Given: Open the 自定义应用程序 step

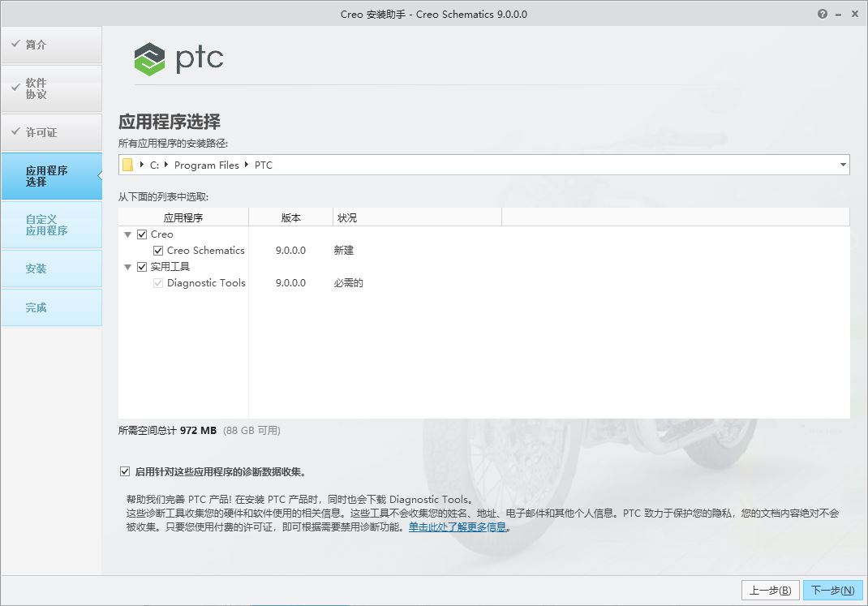Looking at the screenshot, I should tap(51, 225).
